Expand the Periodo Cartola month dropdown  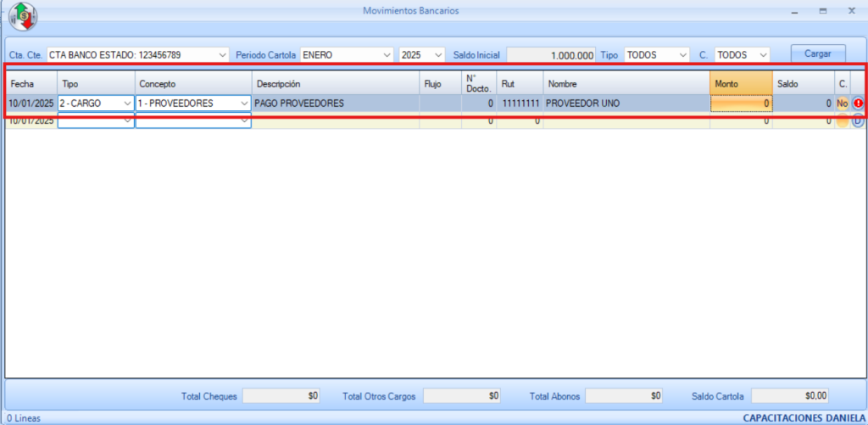[387, 54]
